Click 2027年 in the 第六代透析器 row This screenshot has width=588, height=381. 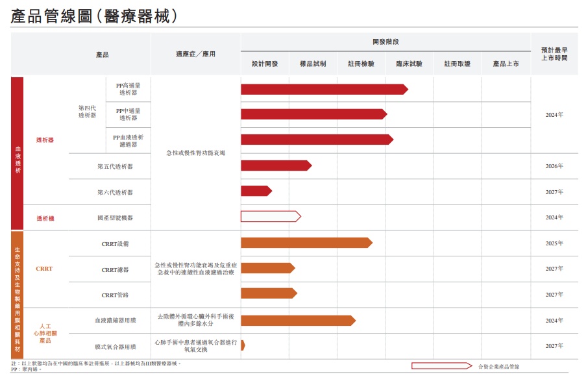(x=554, y=192)
